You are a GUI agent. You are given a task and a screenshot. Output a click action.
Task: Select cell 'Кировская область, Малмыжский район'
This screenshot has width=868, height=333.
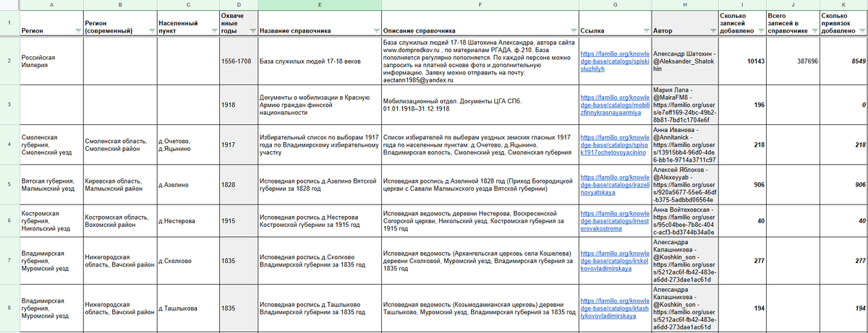click(x=119, y=185)
